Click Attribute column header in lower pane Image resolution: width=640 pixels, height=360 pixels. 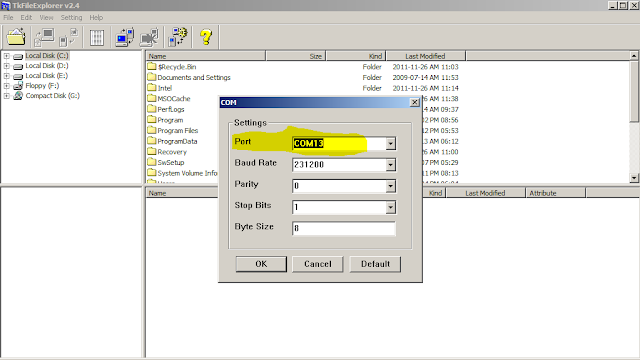(x=556, y=193)
